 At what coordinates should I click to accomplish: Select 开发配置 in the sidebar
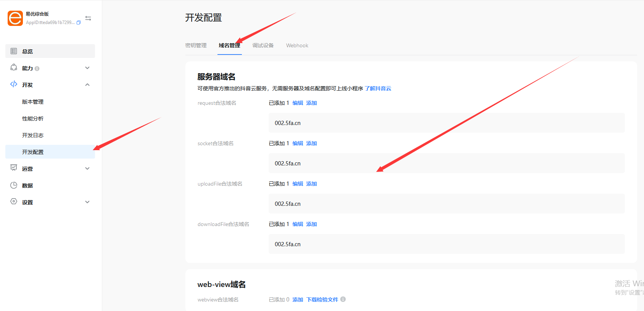click(50, 152)
